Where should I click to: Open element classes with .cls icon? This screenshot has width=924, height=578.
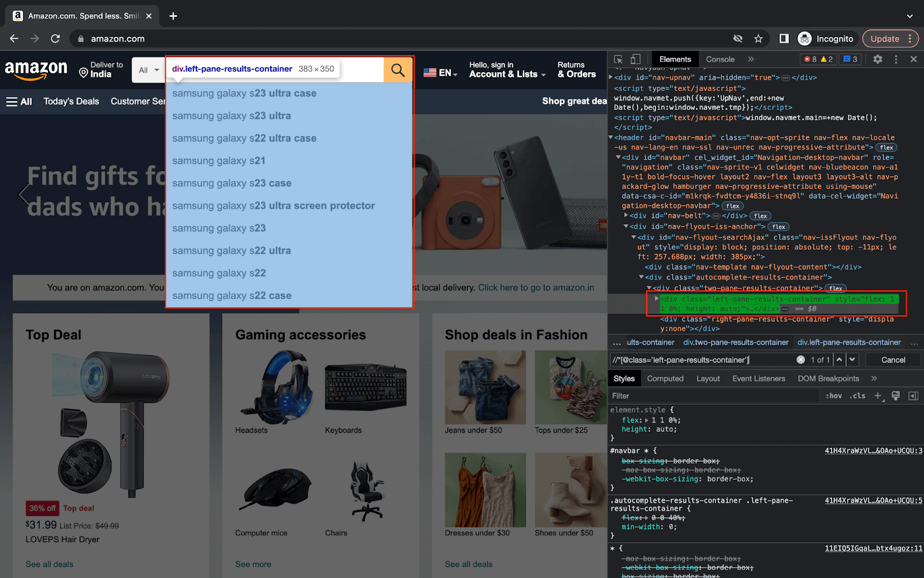pyautogui.click(x=858, y=396)
